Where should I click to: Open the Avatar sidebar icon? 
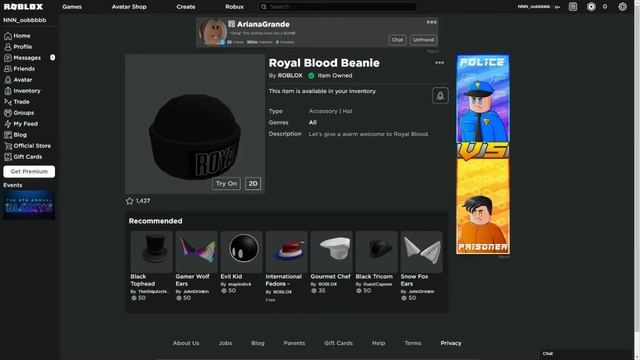[x=8, y=80]
